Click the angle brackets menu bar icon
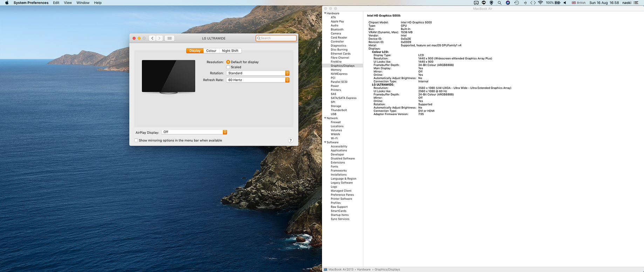This screenshot has width=644, height=272. (533, 2)
